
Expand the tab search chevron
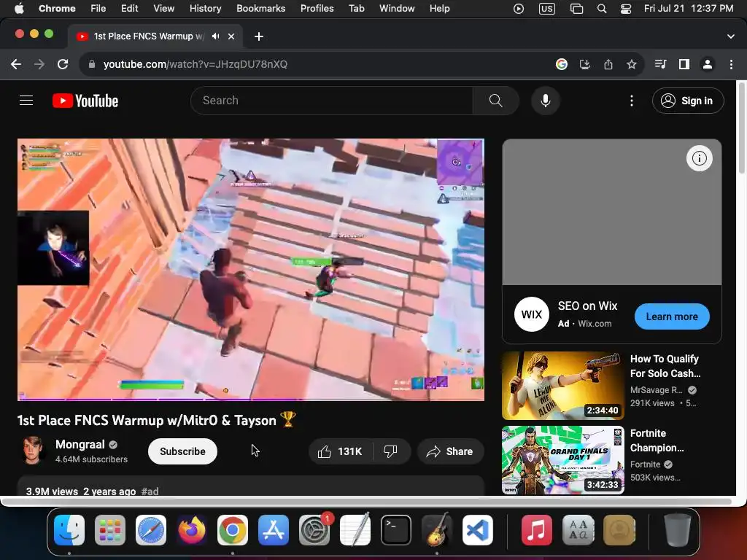tap(731, 36)
